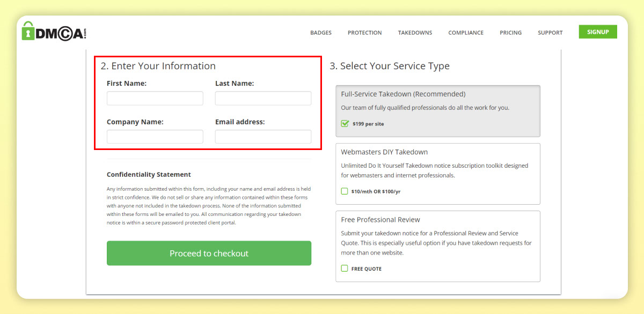Viewport: 644px width, 314px height.
Task: Open the Badges menu item
Action: click(x=321, y=33)
